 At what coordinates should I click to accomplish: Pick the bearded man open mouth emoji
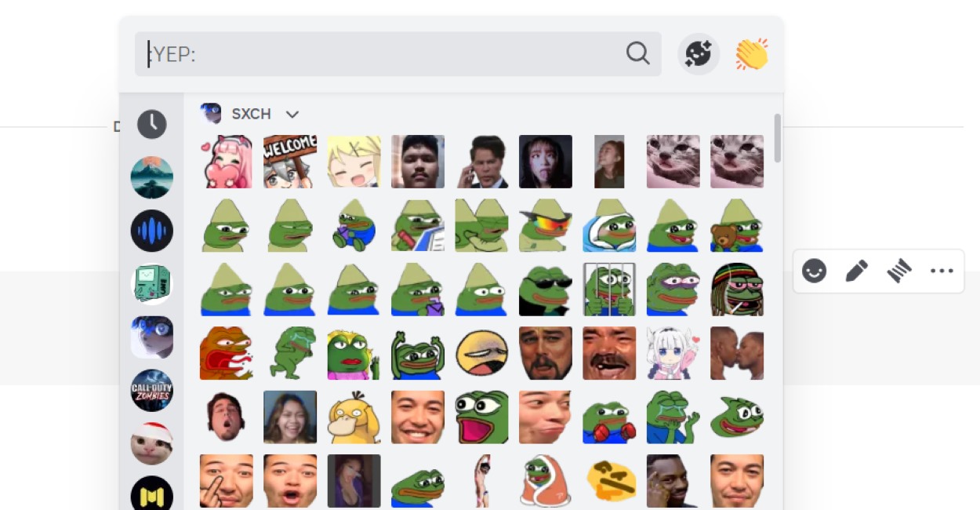point(227,417)
